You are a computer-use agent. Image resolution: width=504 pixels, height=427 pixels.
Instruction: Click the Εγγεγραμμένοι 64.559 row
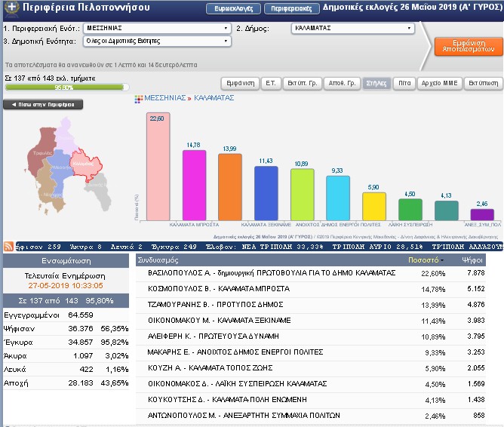pyautogui.click(x=66, y=315)
